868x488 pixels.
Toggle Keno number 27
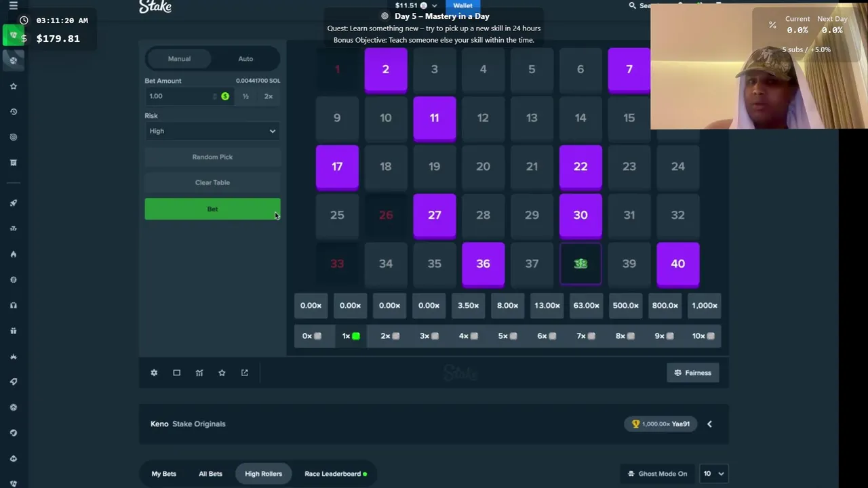coord(435,216)
